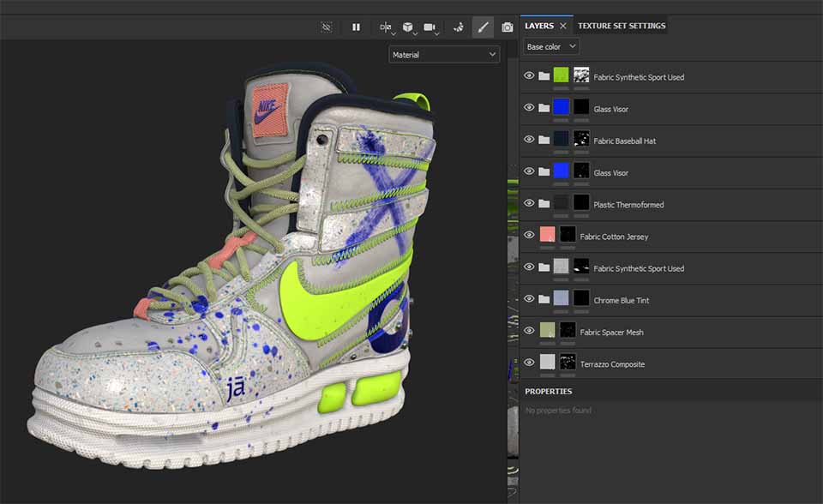
Task: Click the video camera view icon
Action: (430, 27)
